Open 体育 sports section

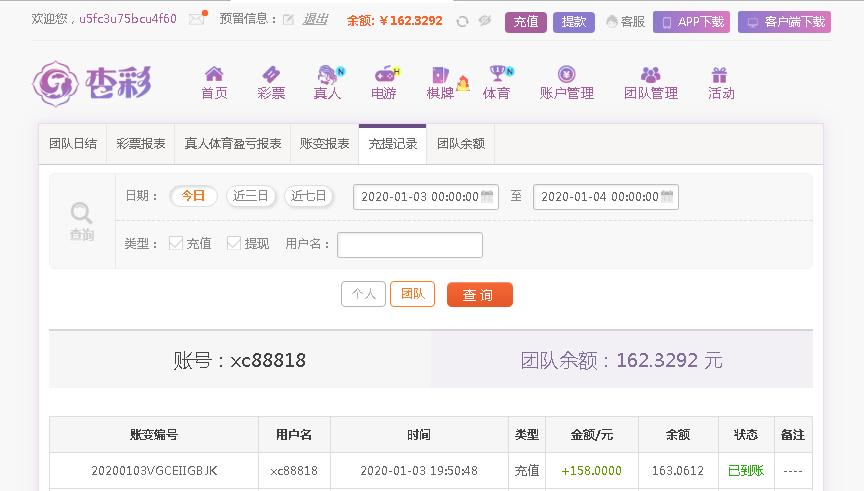[498, 83]
